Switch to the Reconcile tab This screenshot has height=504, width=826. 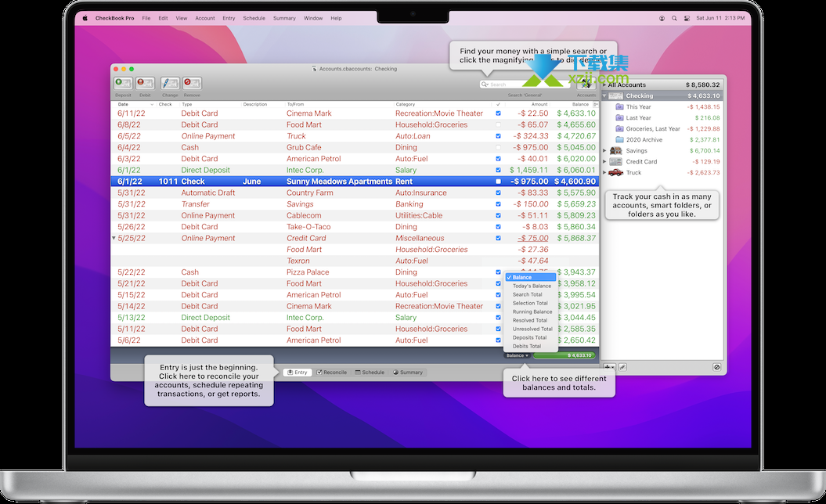click(x=332, y=373)
